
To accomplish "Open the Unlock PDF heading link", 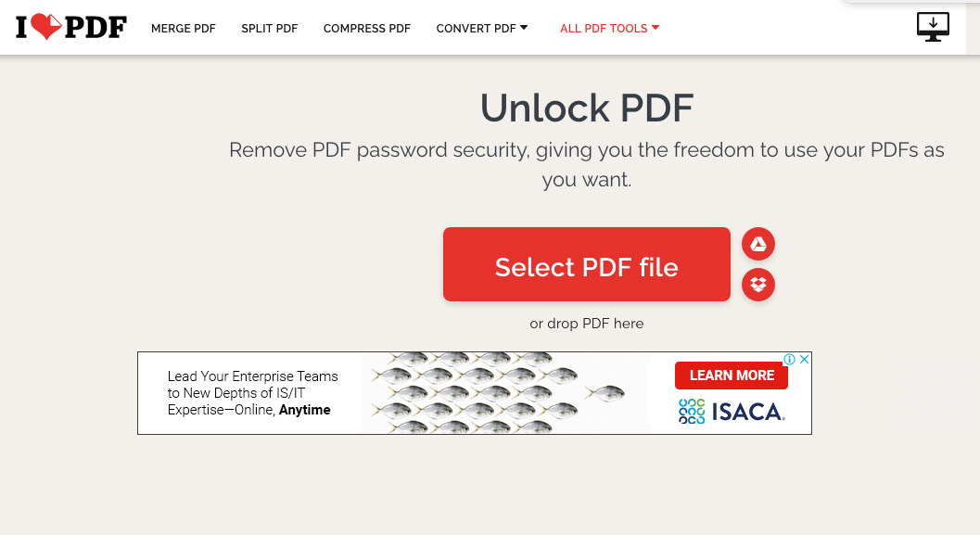I will click(586, 108).
